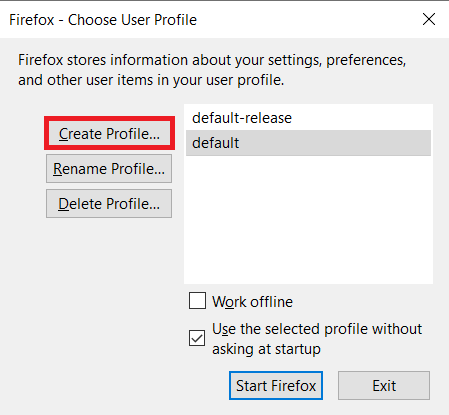Image resolution: width=449 pixels, height=415 pixels.
Task: Choose Delete Profile button
Action: point(109,204)
